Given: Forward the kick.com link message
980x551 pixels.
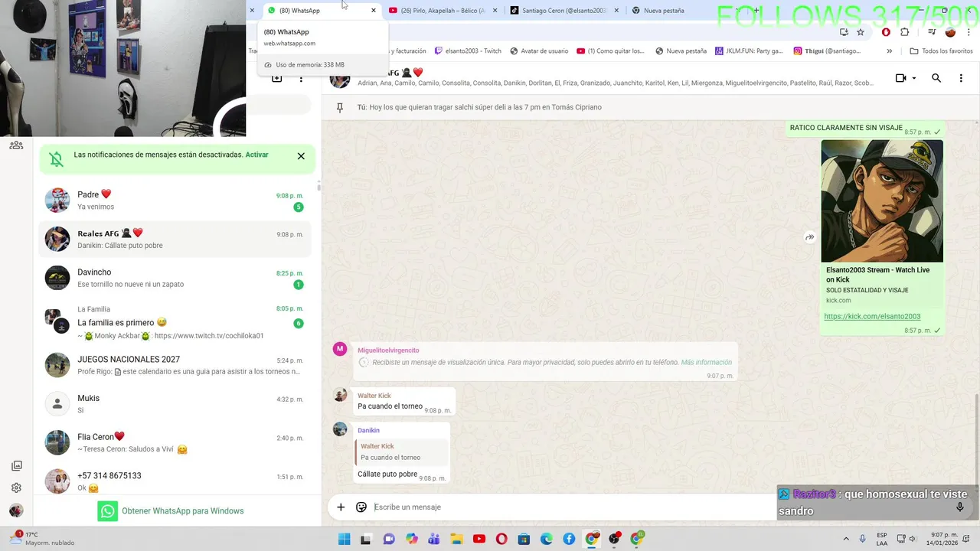Looking at the screenshot, I should point(809,238).
